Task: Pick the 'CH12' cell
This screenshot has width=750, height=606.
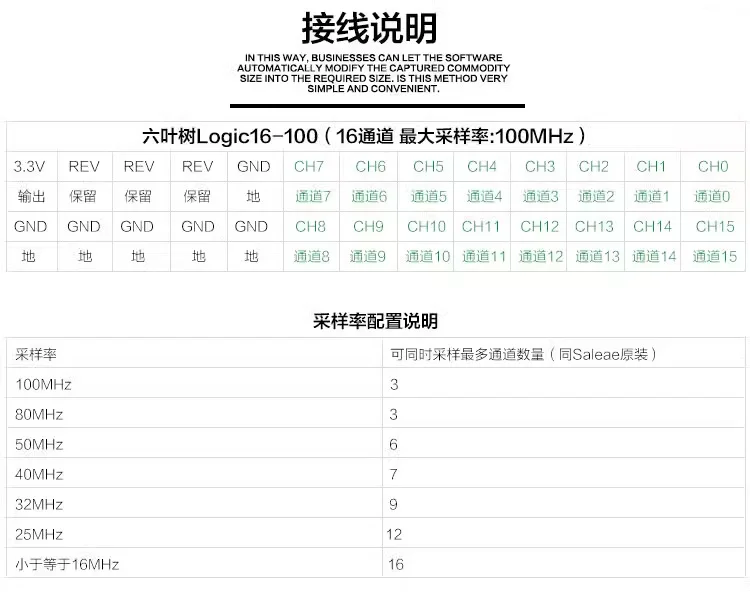Action: click(540, 226)
